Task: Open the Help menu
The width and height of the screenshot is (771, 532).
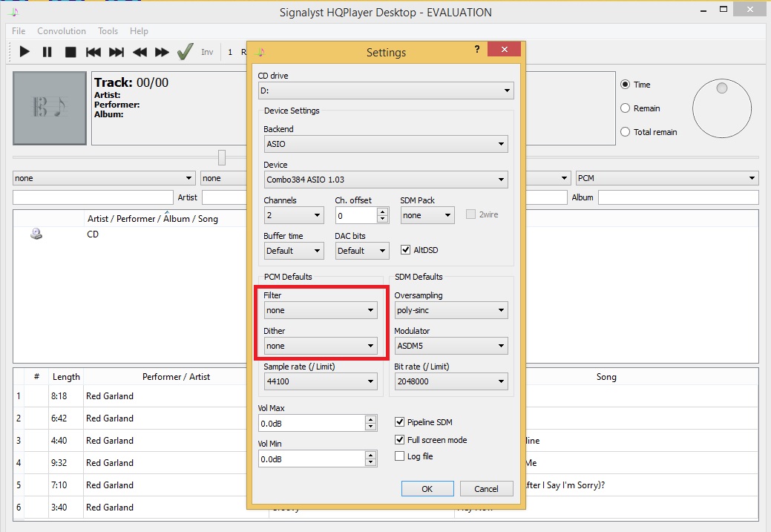Action: [139, 31]
